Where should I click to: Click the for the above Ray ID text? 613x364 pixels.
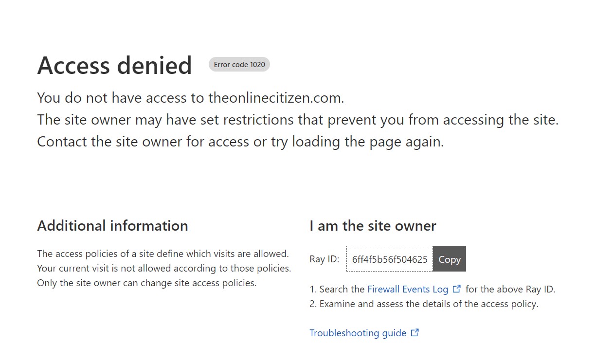pyautogui.click(x=510, y=289)
